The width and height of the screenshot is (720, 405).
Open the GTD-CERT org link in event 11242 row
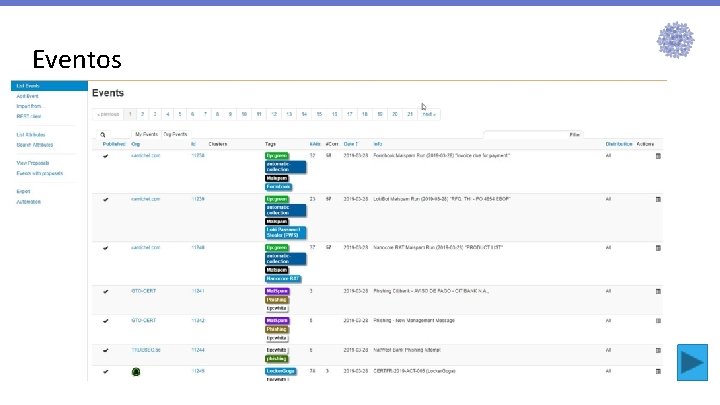pyautogui.click(x=144, y=321)
